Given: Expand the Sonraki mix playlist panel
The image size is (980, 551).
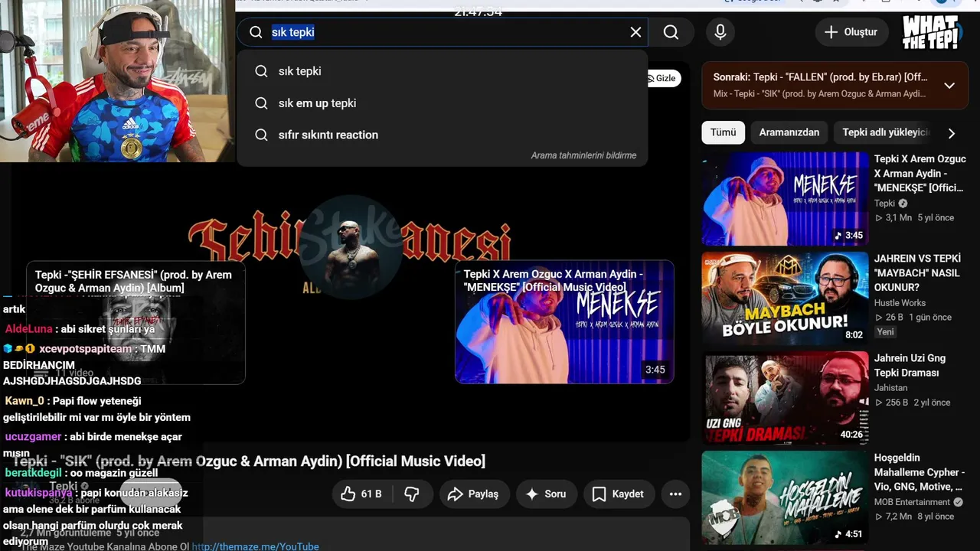Looking at the screenshot, I should pyautogui.click(x=949, y=86).
